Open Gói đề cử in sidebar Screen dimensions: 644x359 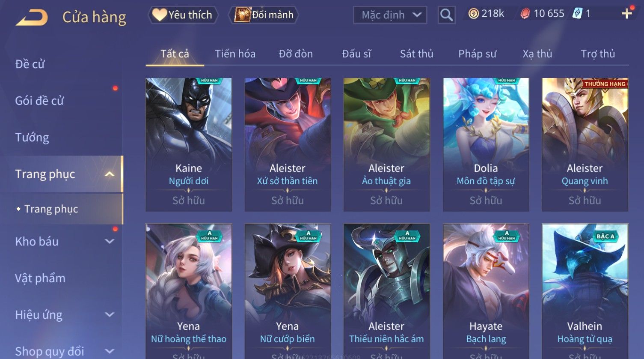(x=39, y=101)
